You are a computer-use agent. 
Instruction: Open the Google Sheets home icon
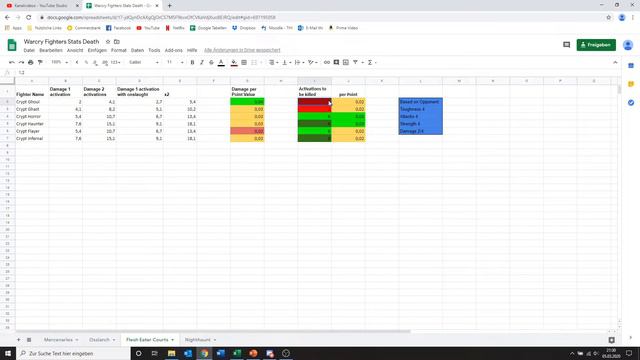click(x=12, y=45)
